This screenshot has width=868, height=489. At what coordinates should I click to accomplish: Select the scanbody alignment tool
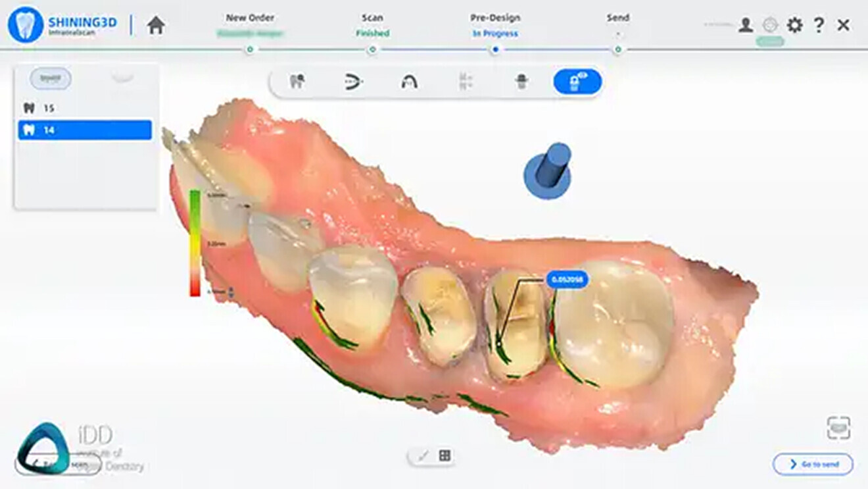[x=521, y=82]
